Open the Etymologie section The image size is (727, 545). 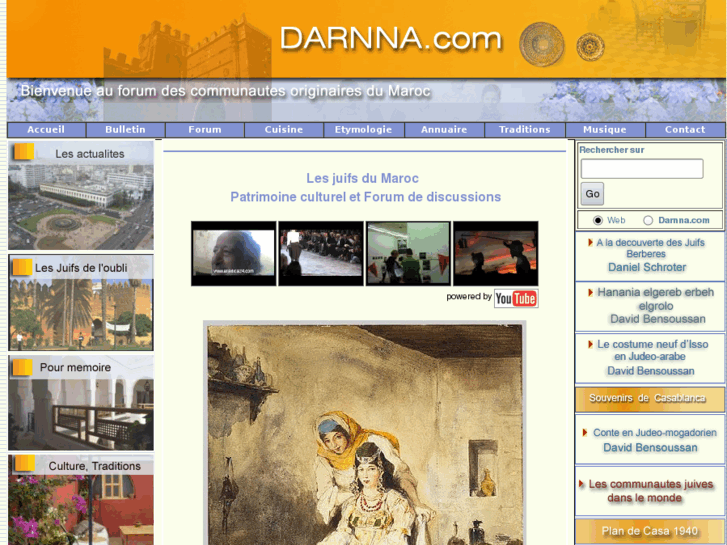[x=364, y=130]
